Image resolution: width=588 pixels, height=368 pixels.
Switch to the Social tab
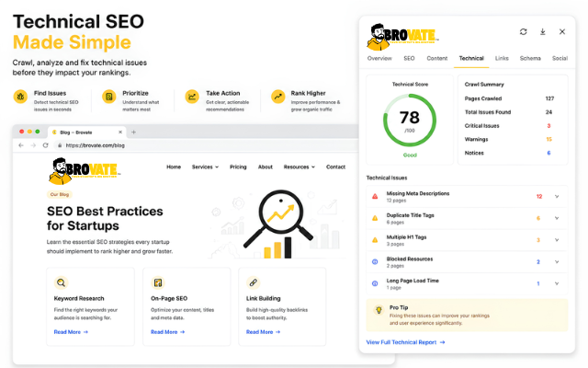tap(560, 58)
